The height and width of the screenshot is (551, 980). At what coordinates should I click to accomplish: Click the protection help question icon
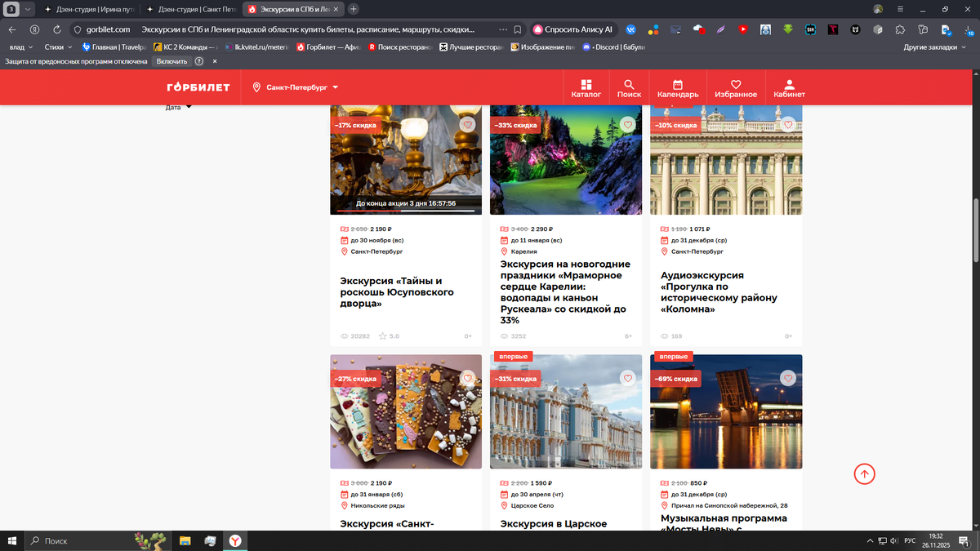pyautogui.click(x=199, y=61)
